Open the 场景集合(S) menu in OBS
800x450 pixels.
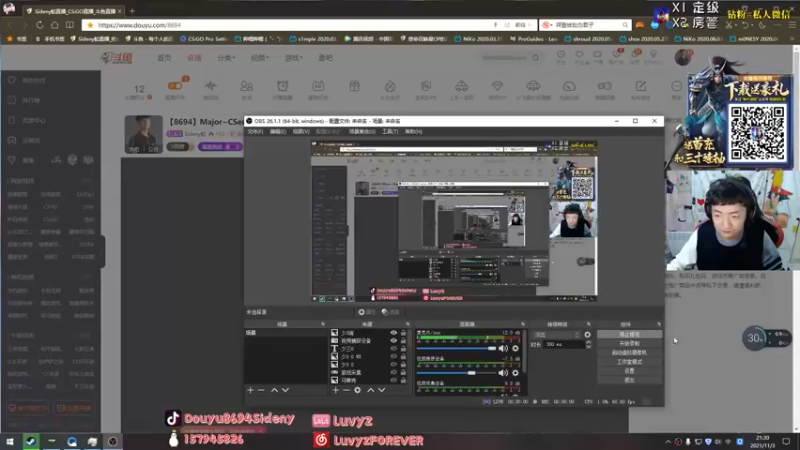point(362,132)
